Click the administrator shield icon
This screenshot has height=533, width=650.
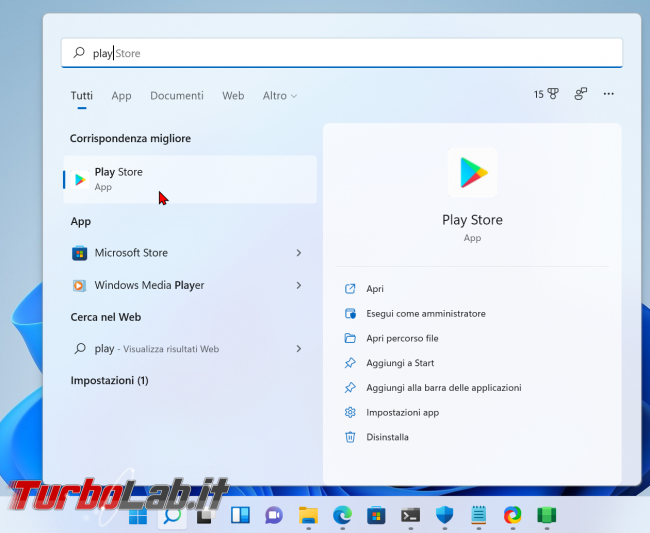point(350,313)
